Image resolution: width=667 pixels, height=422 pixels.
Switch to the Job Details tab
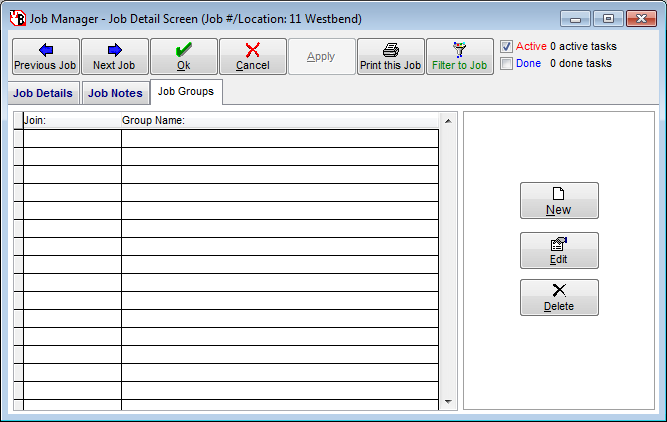pos(42,93)
